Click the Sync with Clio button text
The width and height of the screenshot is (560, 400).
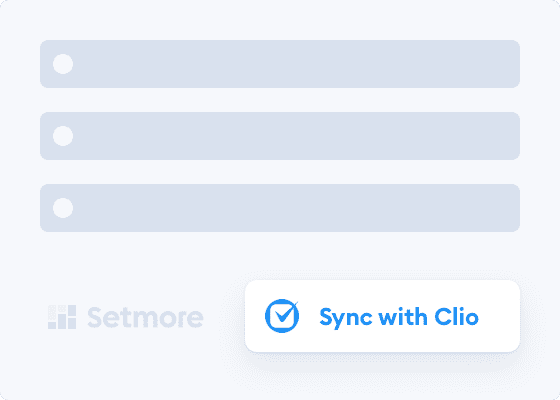399,318
